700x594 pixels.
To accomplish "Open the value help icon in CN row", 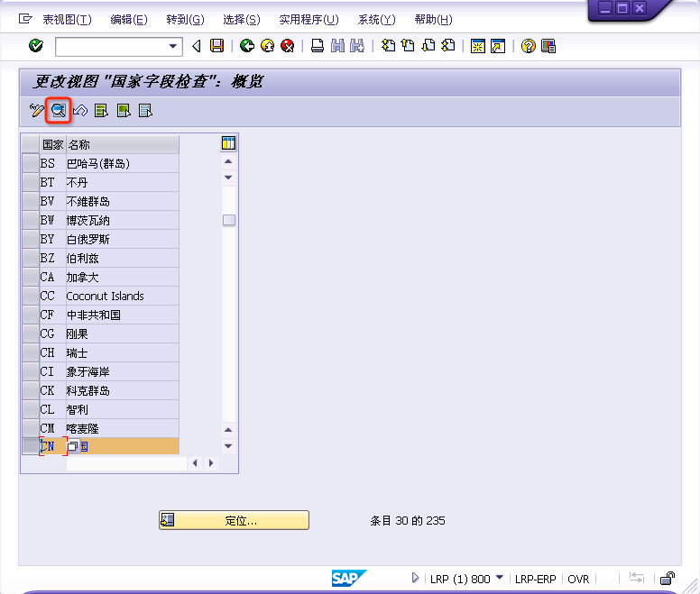I will (73, 446).
